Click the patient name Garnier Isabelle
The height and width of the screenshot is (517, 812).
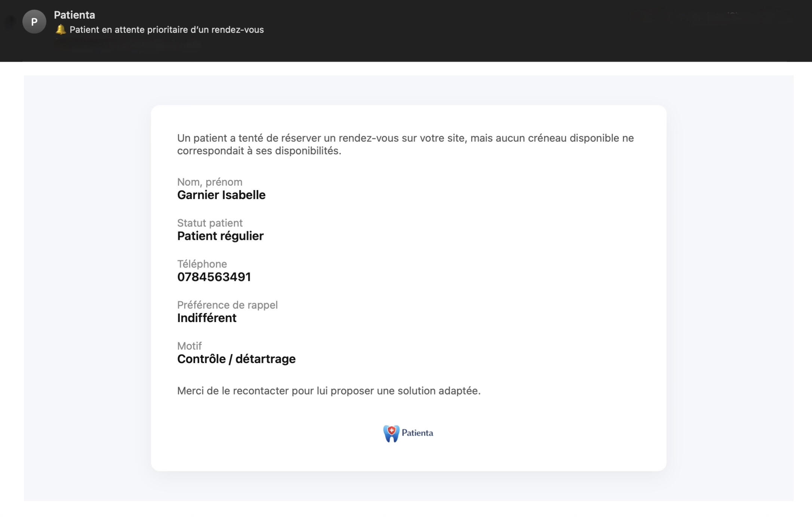point(221,195)
